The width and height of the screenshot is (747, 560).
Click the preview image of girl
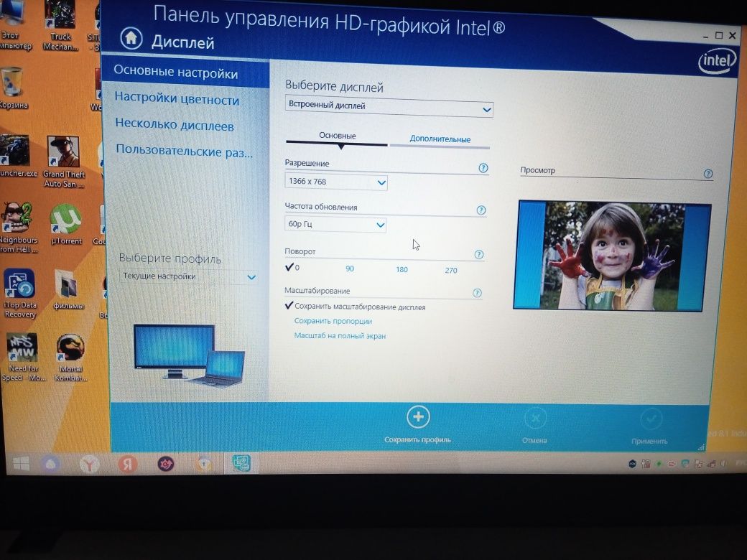pyautogui.click(x=612, y=256)
